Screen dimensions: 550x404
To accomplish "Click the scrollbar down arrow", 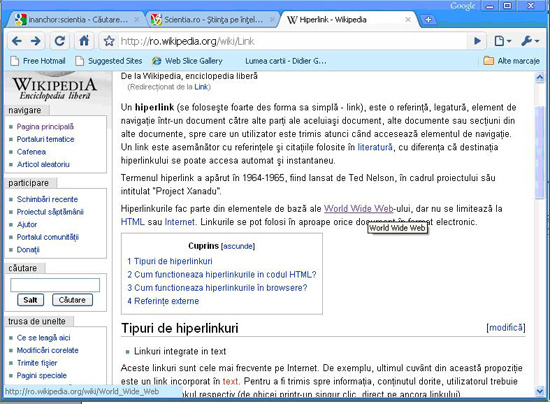I will 540,390.
